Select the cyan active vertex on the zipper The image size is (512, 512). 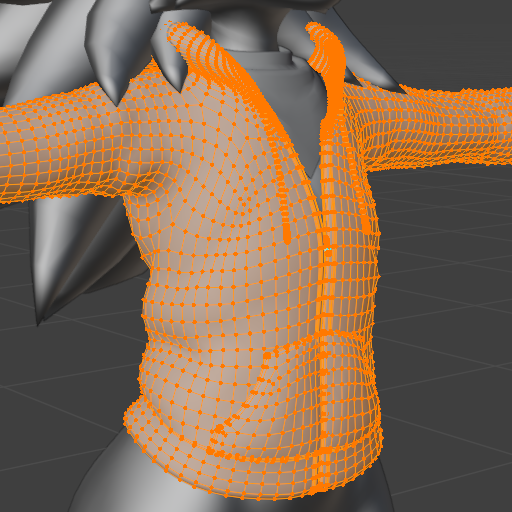coord(328,249)
